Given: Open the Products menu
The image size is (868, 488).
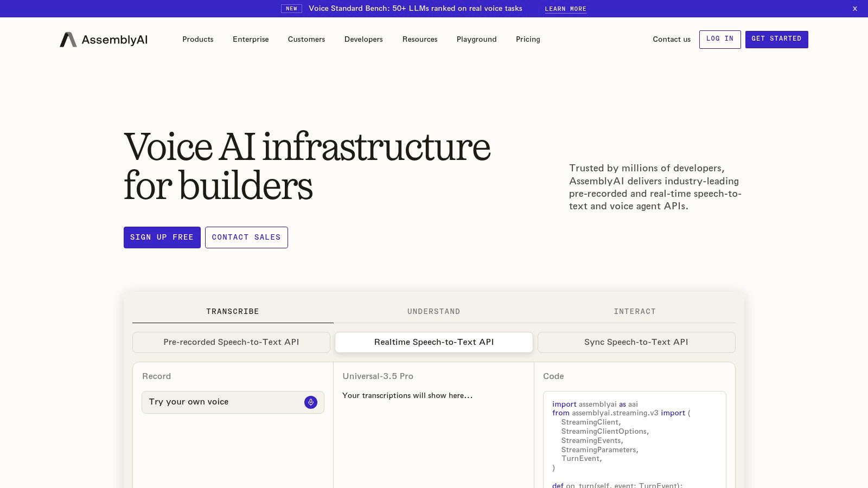Looking at the screenshot, I should pyautogui.click(x=198, y=39).
